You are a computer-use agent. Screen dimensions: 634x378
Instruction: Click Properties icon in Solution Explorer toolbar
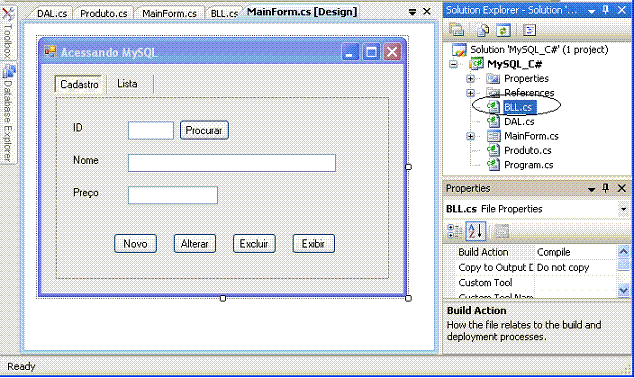pos(456,30)
